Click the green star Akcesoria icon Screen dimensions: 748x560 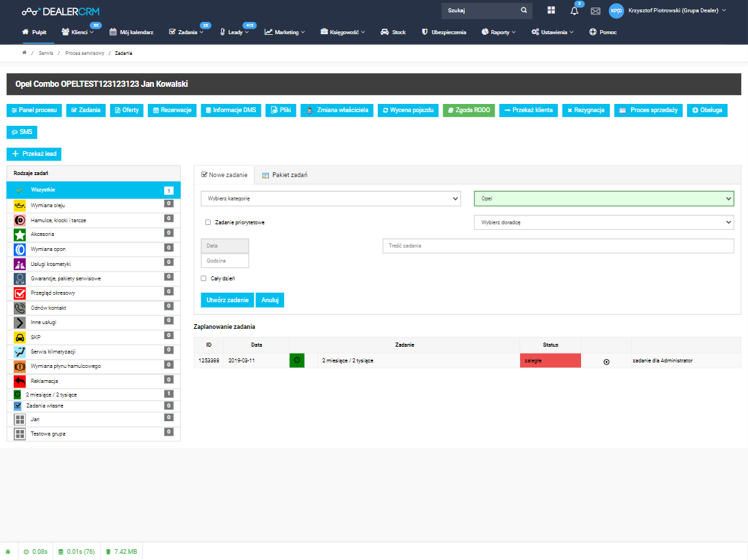point(20,235)
